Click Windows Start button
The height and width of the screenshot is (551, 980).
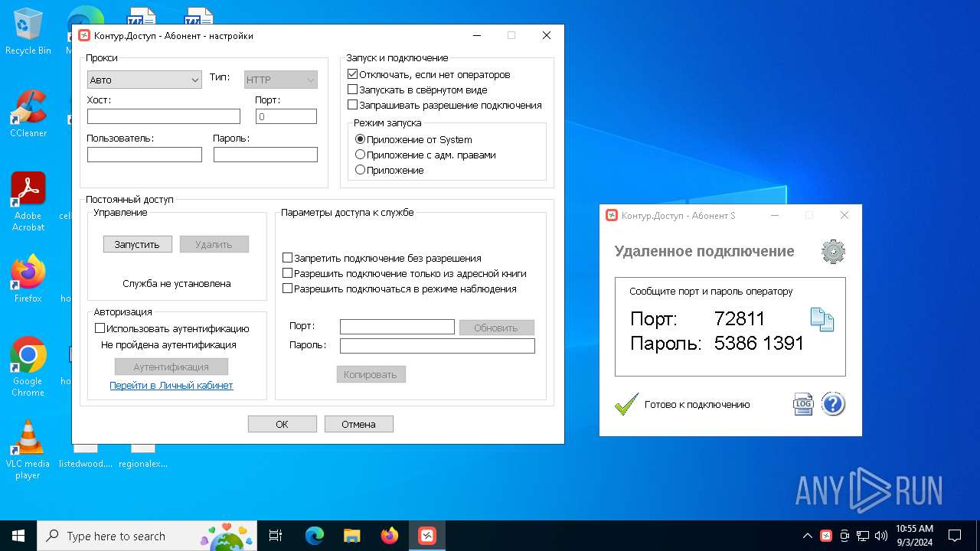pos(18,536)
